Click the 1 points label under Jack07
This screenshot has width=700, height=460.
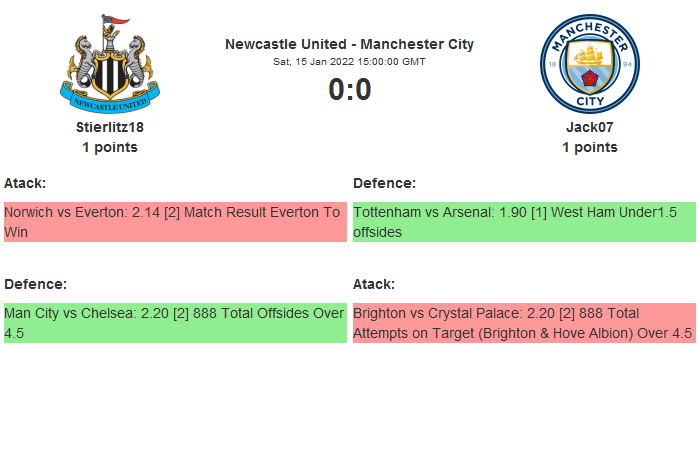pos(590,147)
